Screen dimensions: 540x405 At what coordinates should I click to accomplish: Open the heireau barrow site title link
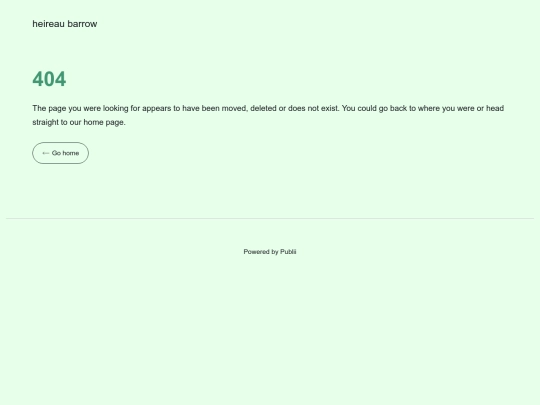(65, 24)
